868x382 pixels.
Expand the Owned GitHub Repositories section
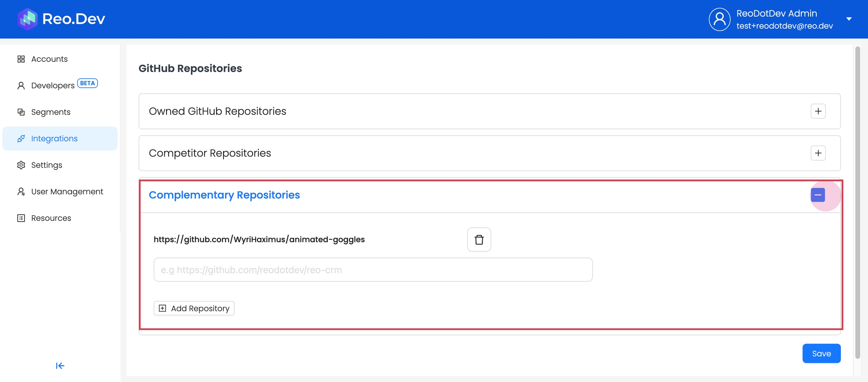point(818,111)
